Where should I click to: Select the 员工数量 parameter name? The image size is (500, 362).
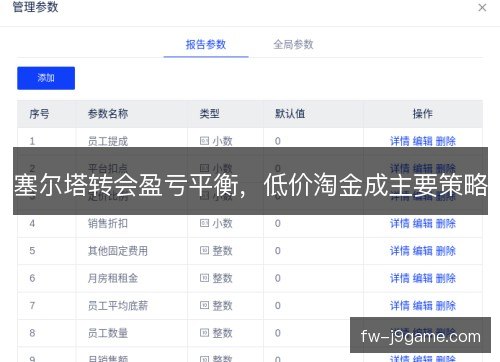point(108,333)
